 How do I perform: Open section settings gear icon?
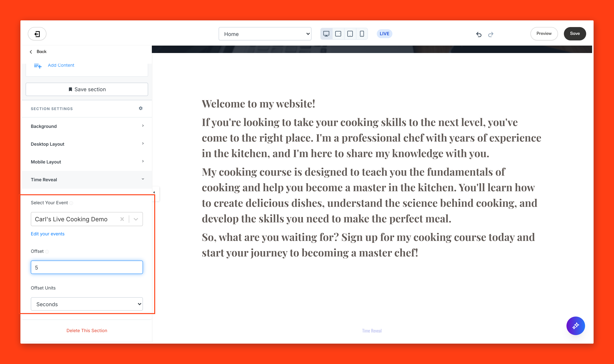[x=141, y=108]
